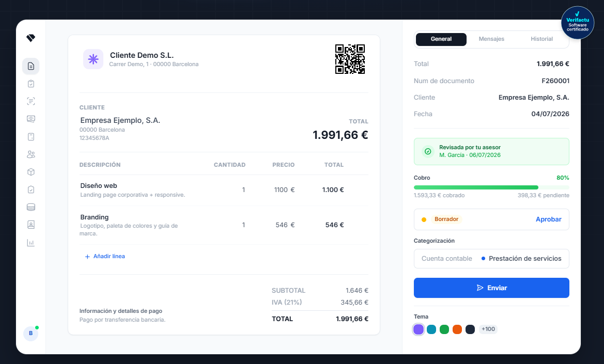Screen dimensions: 604x364
Task: Select the orange theme color
Action: [457, 329]
